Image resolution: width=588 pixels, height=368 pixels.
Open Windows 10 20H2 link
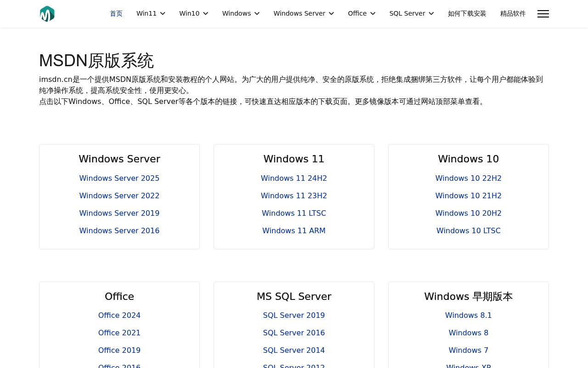[x=469, y=213]
